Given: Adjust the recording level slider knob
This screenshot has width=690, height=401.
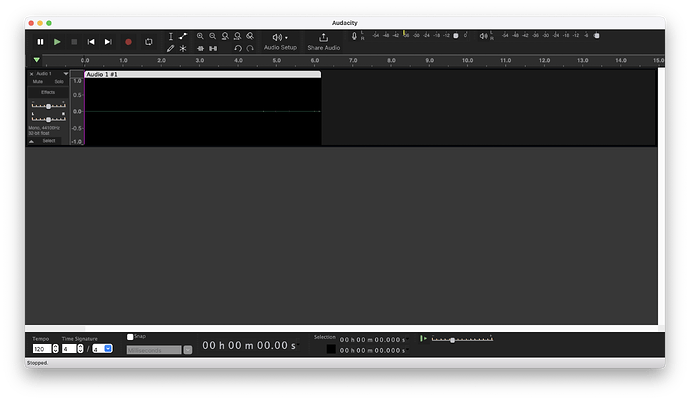Looking at the screenshot, I should pyautogui.click(x=456, y=36).
